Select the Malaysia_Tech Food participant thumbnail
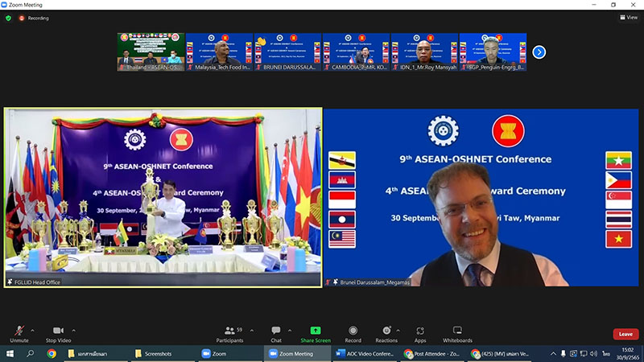The width and height of the screenshot is (644, 362). 219,52
